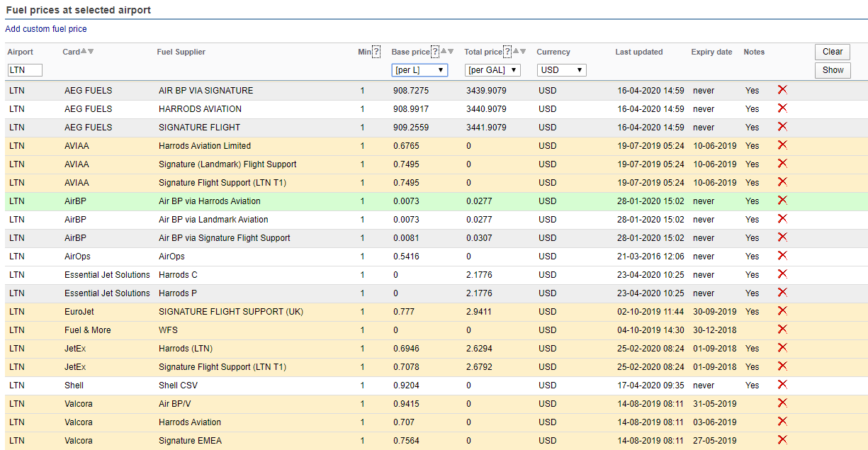868x450 pixels.
Task: Click the Last updated column header
Action: [639, 52]
